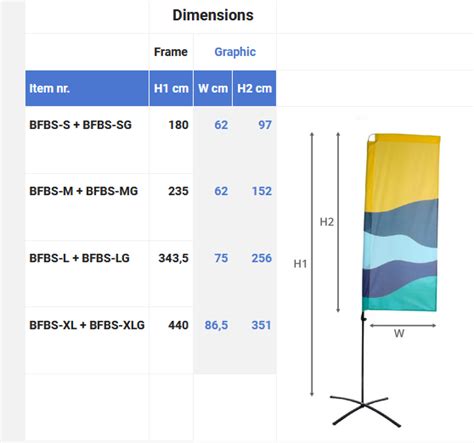The image size is (474, 443).
Task: Click the cross base stand of flag
Action: pos(365,411)
